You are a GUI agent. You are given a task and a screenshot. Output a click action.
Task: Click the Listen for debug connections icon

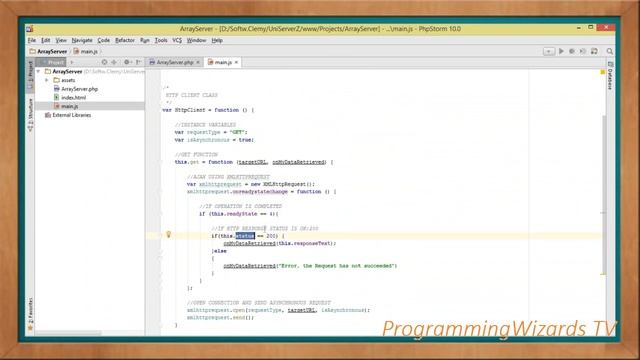[583, 51]
